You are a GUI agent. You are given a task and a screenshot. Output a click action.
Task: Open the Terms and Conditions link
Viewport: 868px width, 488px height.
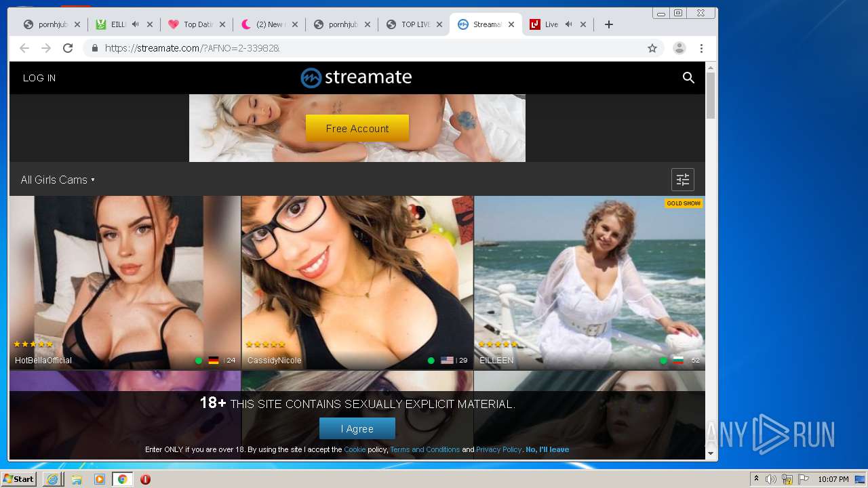pos(425,449)
